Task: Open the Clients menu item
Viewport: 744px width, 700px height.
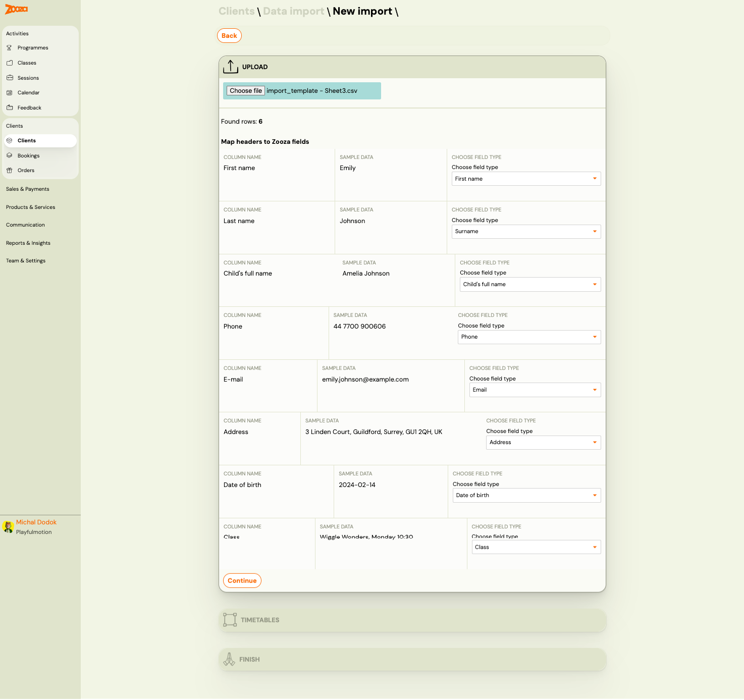Action: tap(27, 140)
